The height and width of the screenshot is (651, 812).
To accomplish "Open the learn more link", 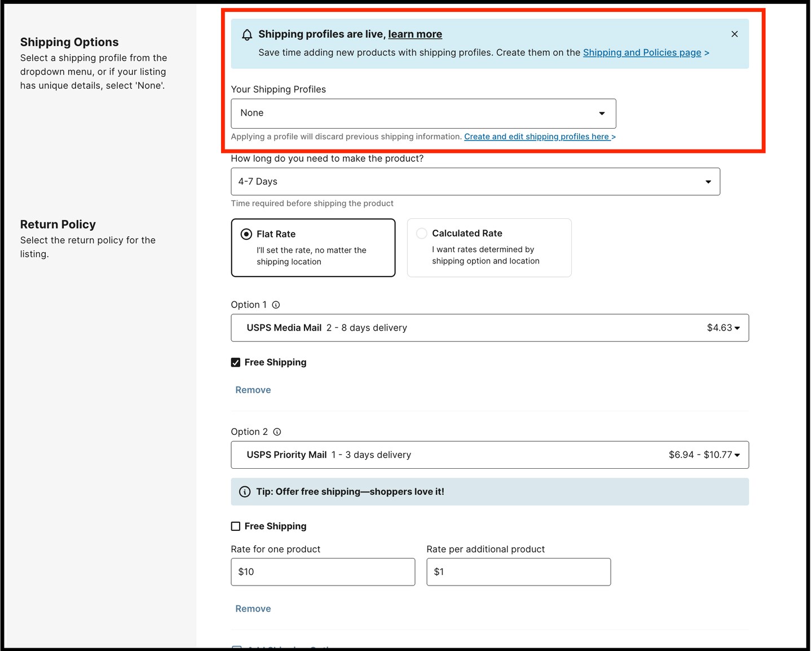I will (x=415, y=34).
